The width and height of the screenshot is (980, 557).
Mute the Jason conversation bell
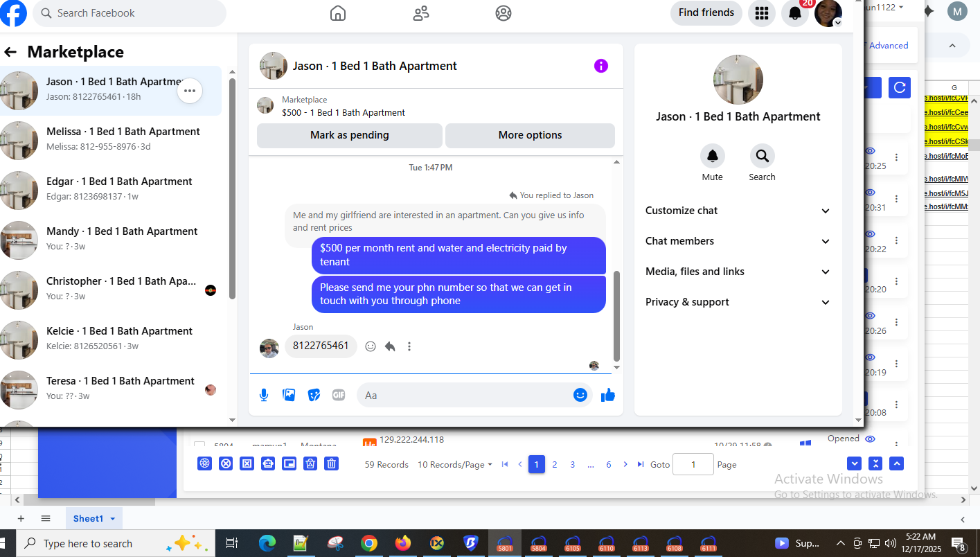tap(712, 156)
